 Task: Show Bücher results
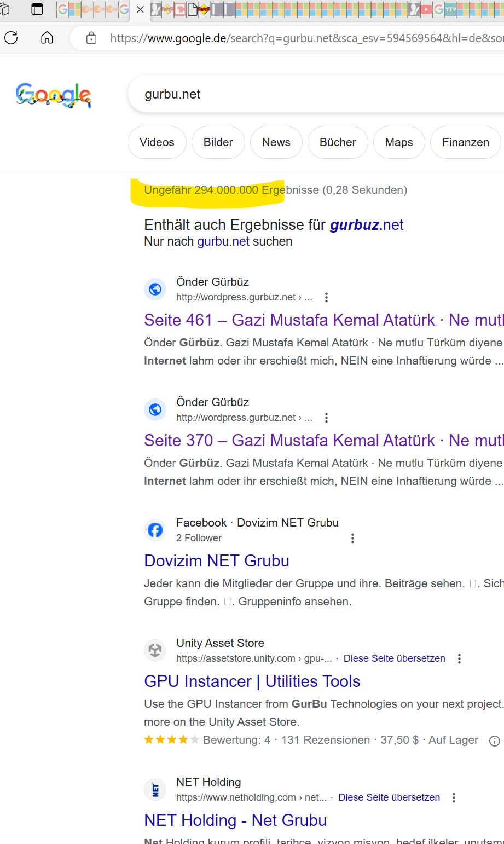[x=338, y=142]
